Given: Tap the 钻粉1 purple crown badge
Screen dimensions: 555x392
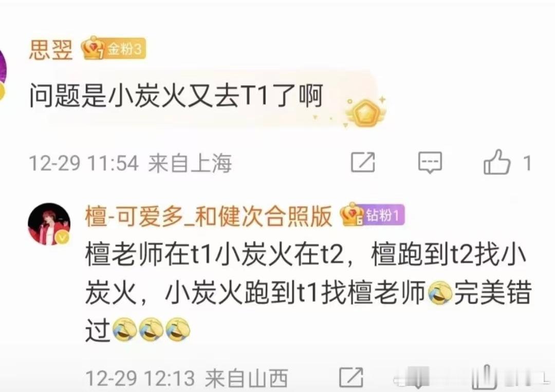Looking at the screenshot, I should tap(372, 215).
